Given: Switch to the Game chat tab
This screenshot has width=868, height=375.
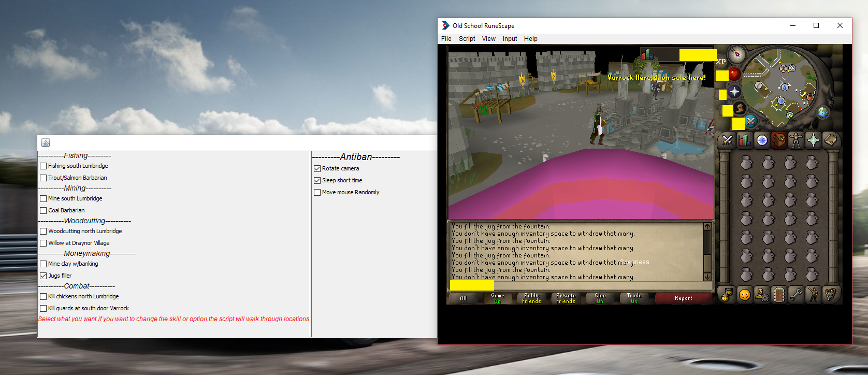Looking at the screenshot, I should click(x=498, y=298).
